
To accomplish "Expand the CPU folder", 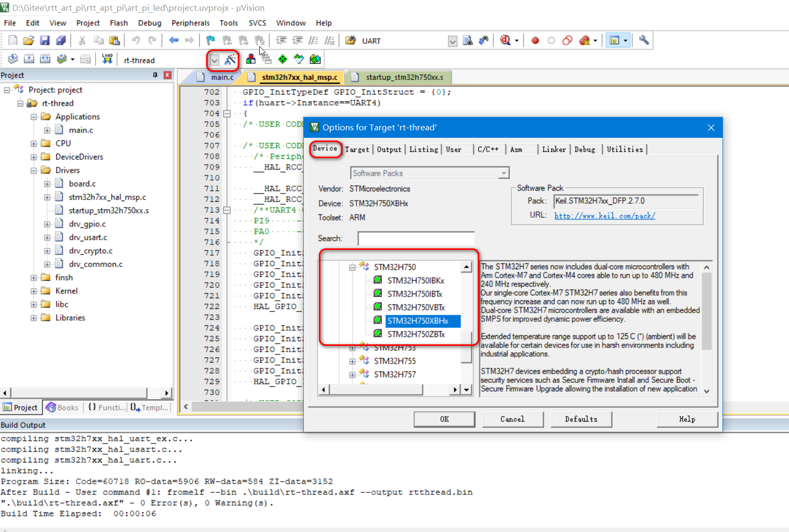I will pos(33,144).
